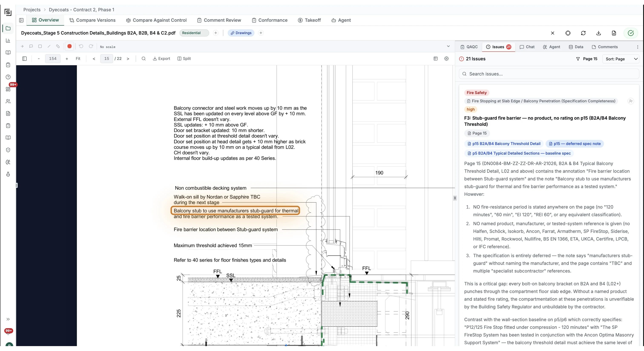Click the crosshair locate icon

click(x=568, y=33)
